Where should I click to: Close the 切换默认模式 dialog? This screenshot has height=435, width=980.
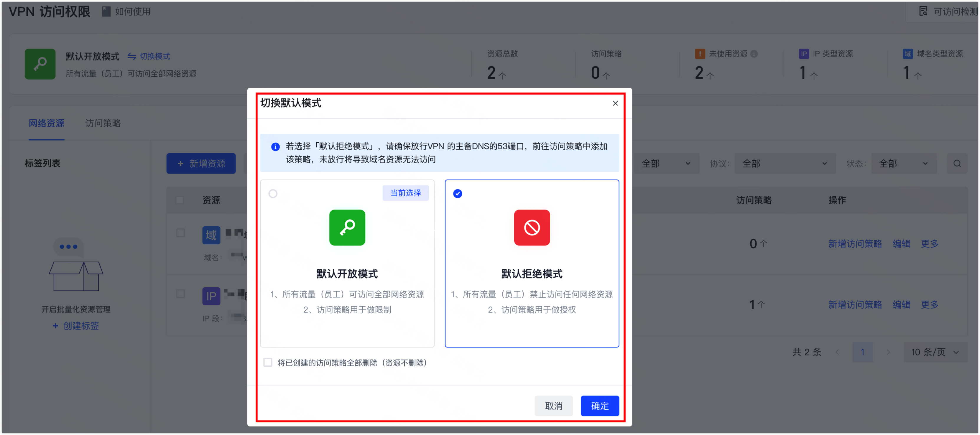615,103
